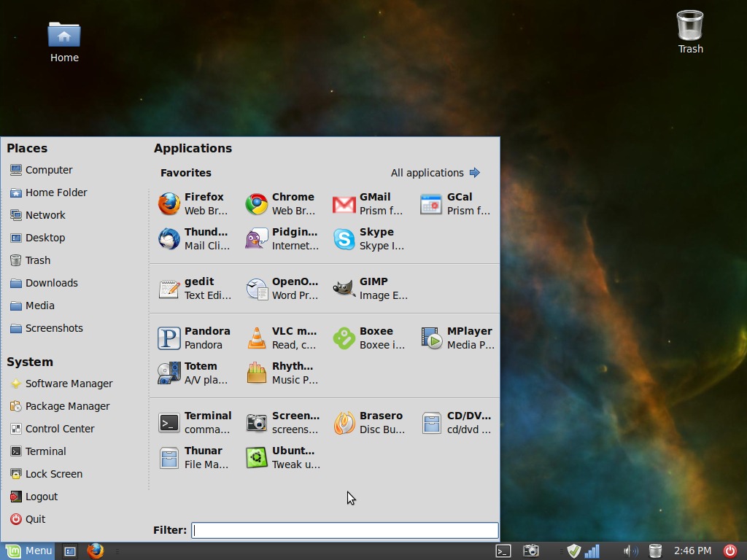Screen dimensions: 747x560
Task: Open Screenshots folder in Places
Action: click(47, 328)
